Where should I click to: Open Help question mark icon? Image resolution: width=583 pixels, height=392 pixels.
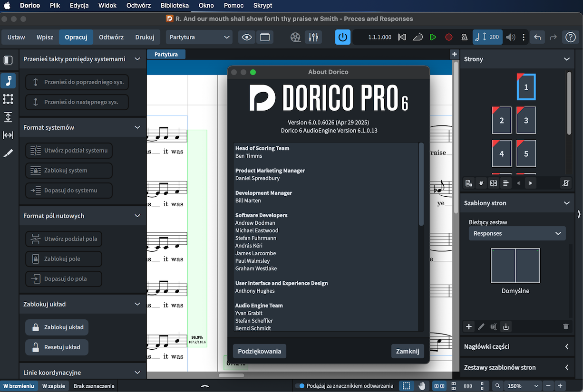[570, 37]
